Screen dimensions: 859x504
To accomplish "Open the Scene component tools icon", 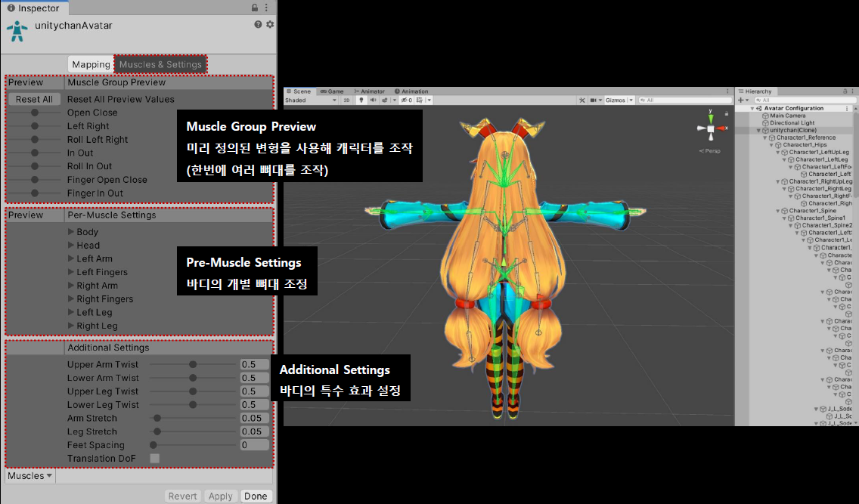I will pyautogui.click(x=581, y=100).
